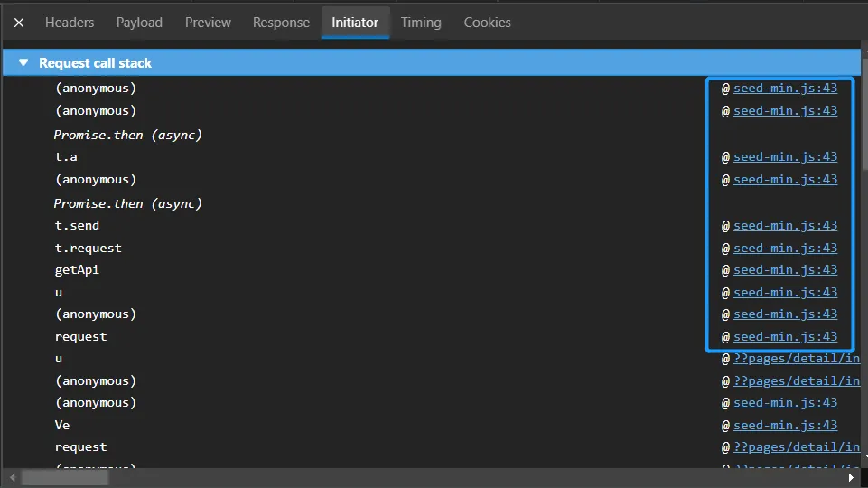Open seed-min.js:43 link for t.request
The width and height of the screenshot is (868, 488).
785,249
